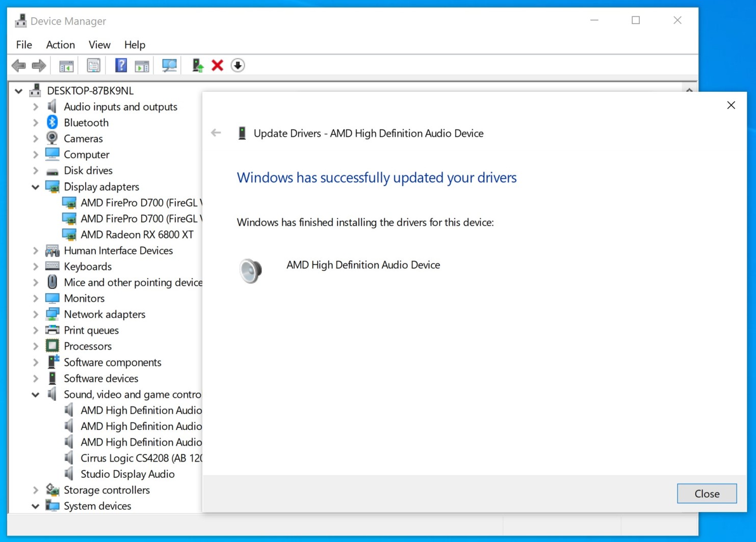756x542 pixels.
Task: Click the Forward arrow toolbar icon
Action: [39, 65]
